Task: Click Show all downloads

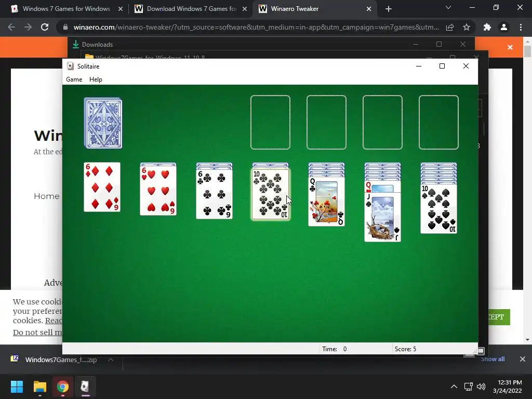Action: tap(493, 359)
